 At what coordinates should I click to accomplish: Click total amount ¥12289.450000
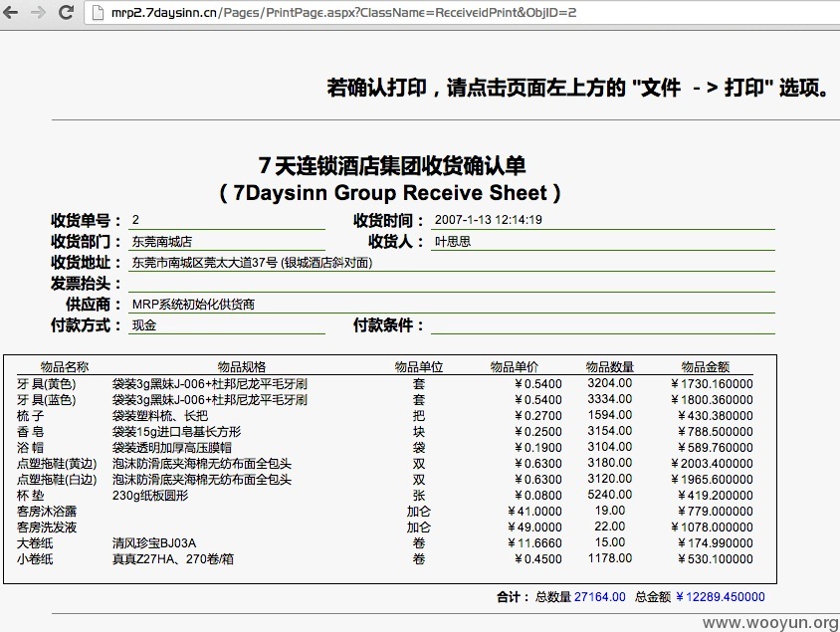(x=721, y=596)
